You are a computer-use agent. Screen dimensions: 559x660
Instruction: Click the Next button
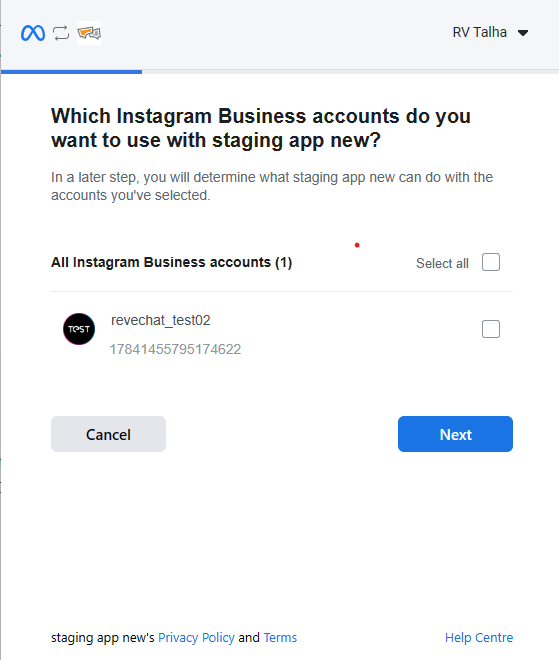coord(455,434)
